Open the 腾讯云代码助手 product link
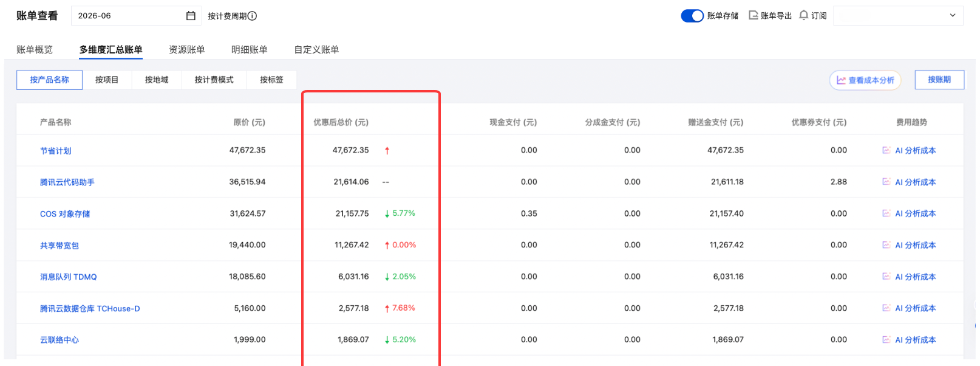Screen dimensions: 980x366 67,182
